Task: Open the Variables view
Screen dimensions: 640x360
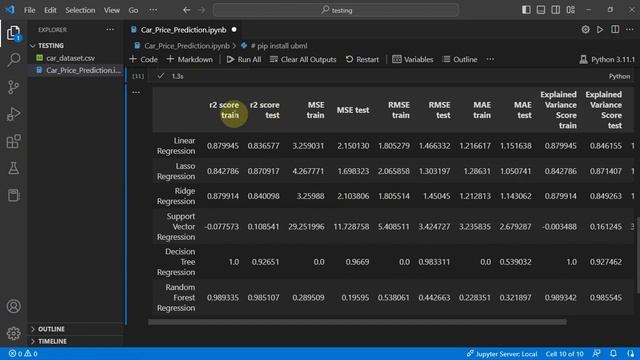Action: point(413,59)
